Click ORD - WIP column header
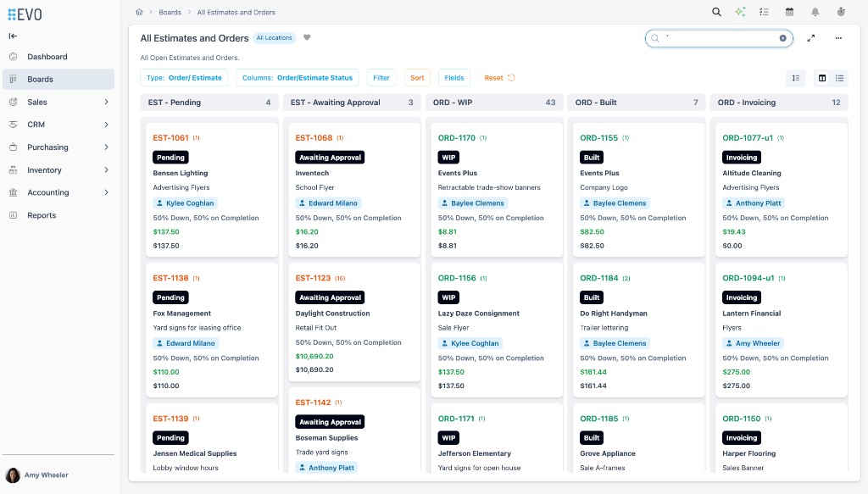 494,103
